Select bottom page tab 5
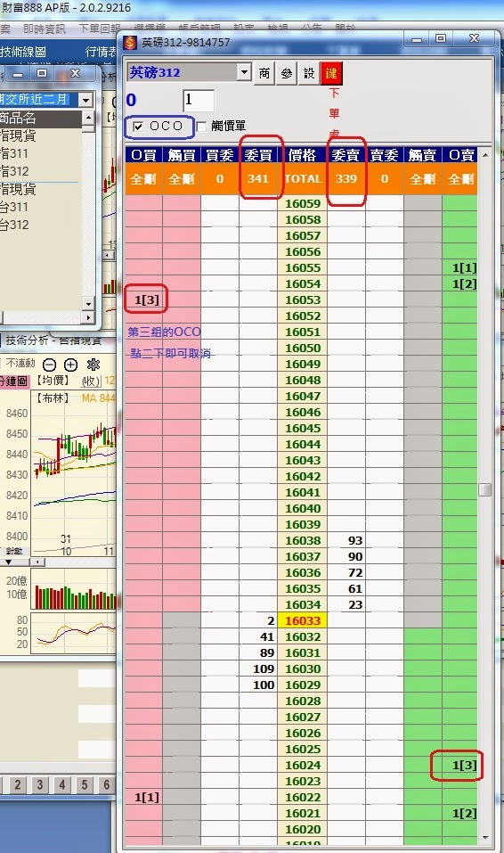Screen dimensions: 504x853 (85, 784)
